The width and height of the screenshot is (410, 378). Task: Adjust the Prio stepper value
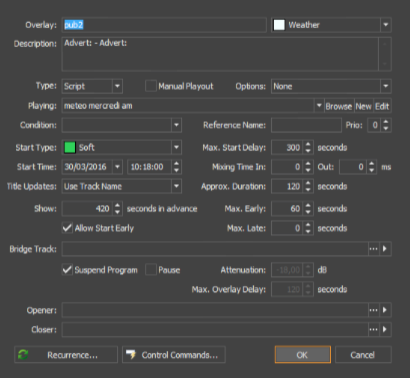(386, 125)
